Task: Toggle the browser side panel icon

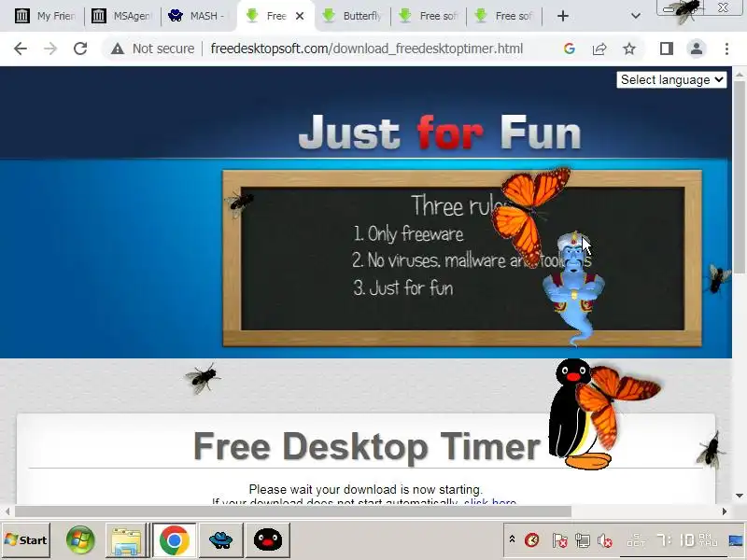Action: pyautogui.click(x=667, y=49)
